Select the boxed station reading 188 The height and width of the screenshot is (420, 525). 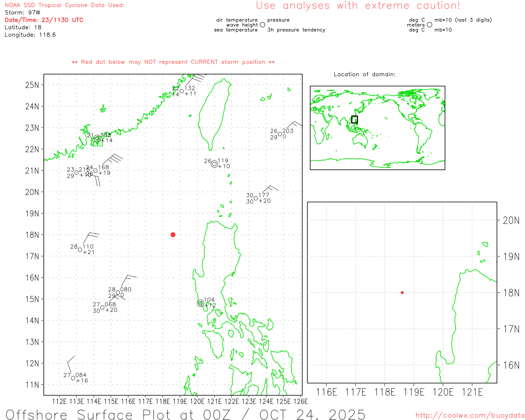point(97,139)
